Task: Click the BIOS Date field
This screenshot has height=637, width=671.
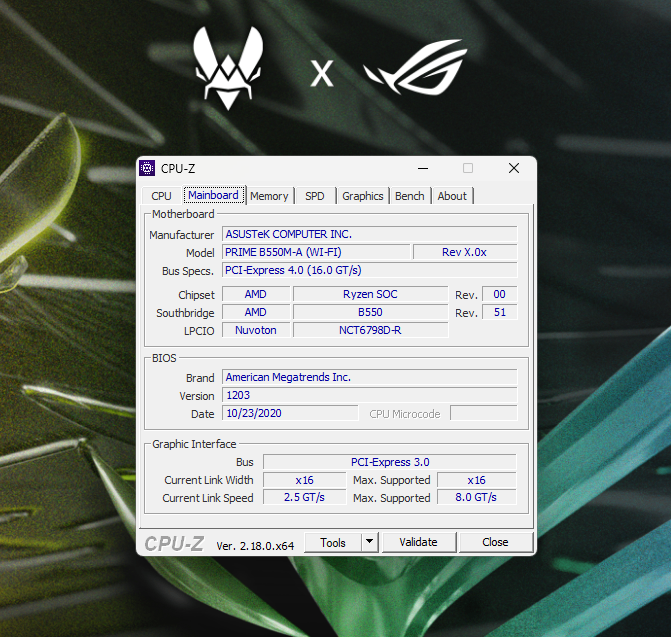Action: [x=289, y=413]
